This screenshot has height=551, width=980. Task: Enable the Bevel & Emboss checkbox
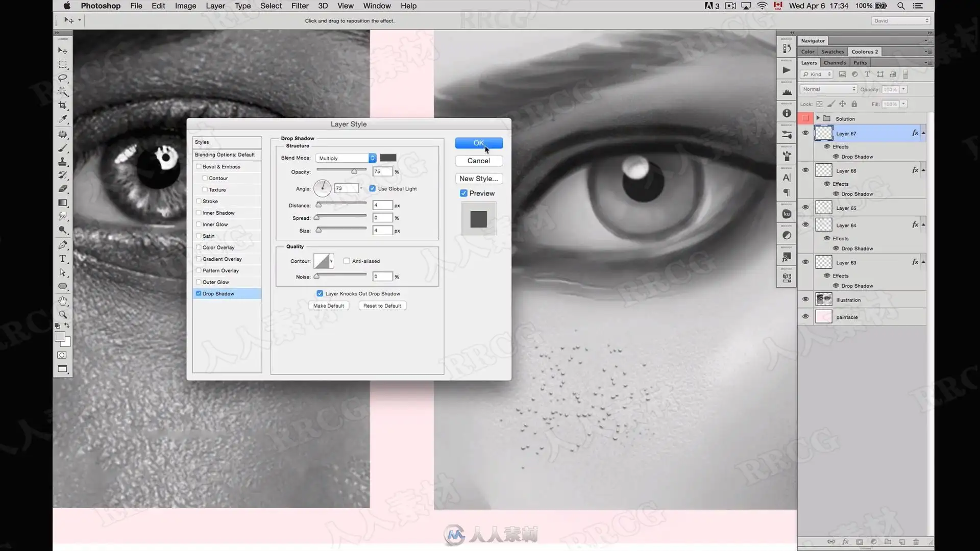tap(199, 166)
